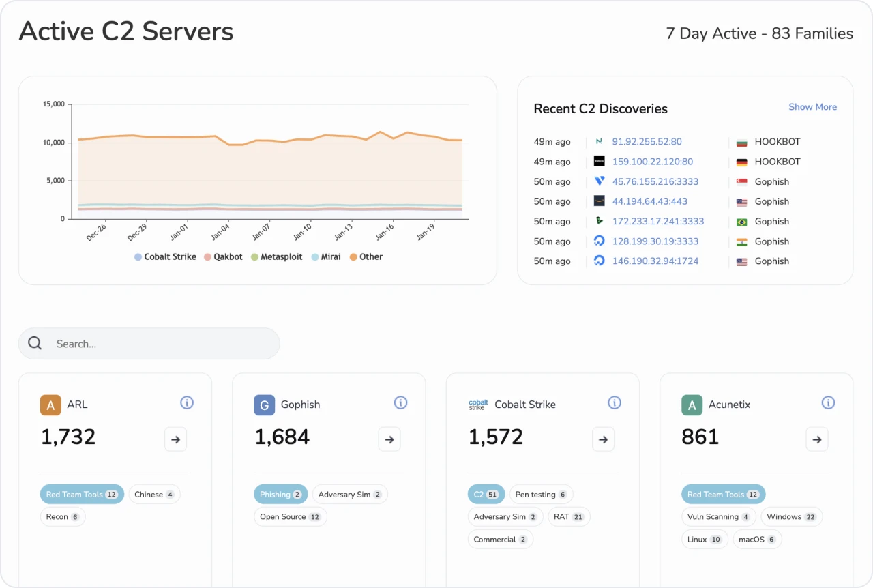Select the Vuln Scanning tag
The height and width of the screenshot is (588, 873).
[x=718, y=517]
